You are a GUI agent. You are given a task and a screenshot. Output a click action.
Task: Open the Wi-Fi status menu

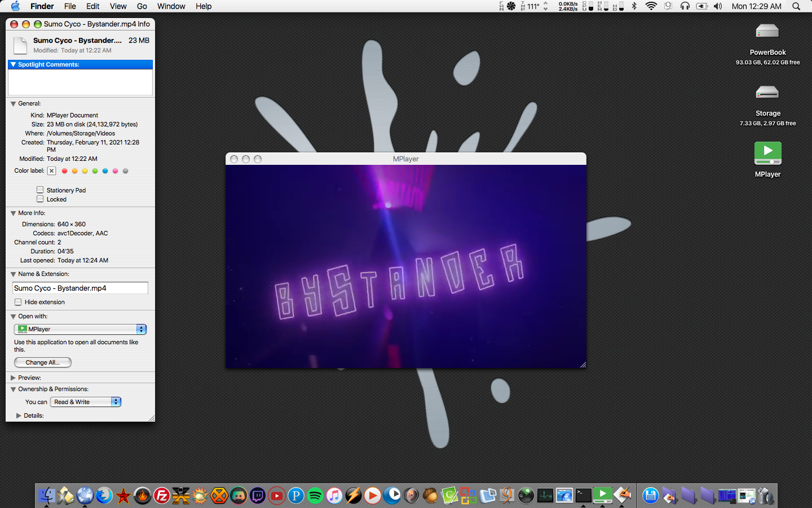[x=651, y=6]
